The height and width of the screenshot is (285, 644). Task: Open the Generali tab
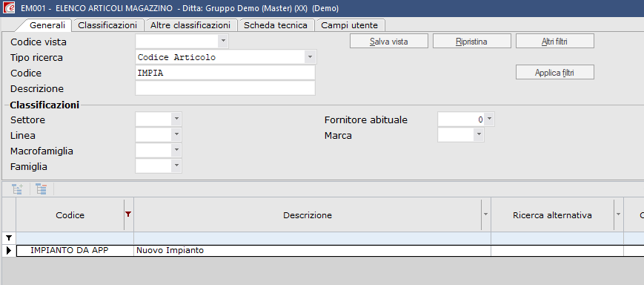47,25
